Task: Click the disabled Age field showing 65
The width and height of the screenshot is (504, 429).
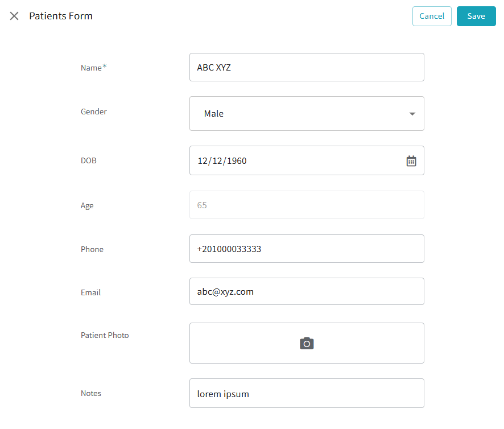Action: [307, 205]
